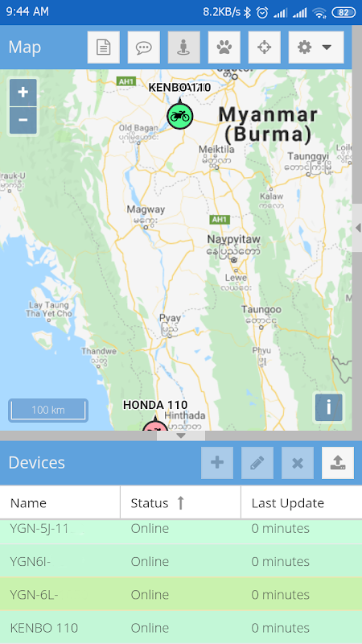Add a new device
The image size is (362, 644).
[x=217, y=463]
